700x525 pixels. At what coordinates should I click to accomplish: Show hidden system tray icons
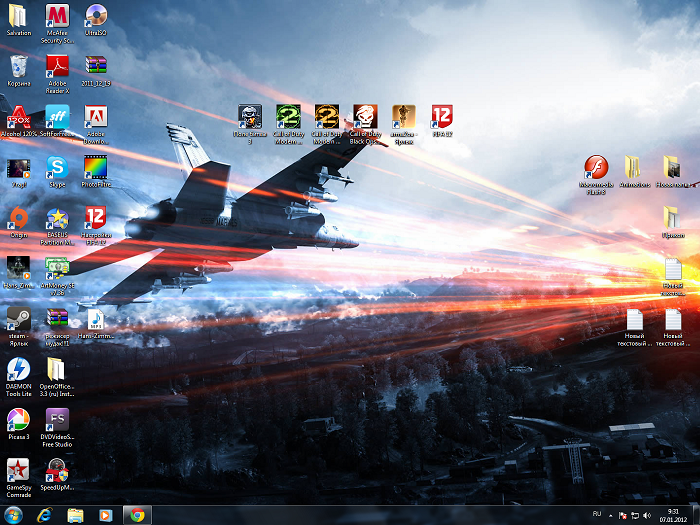(610, 514)
